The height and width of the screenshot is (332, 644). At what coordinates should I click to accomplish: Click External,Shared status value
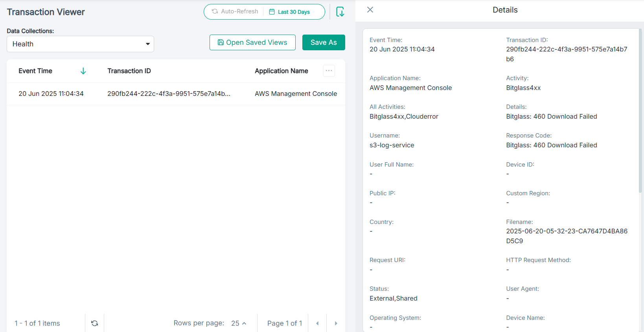click(393, 299)
